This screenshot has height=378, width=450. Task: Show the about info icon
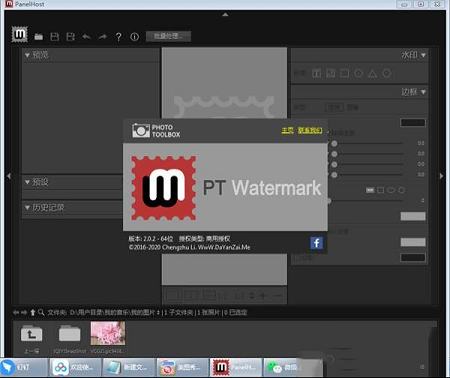pyautogui.click(x=135, y=37)
